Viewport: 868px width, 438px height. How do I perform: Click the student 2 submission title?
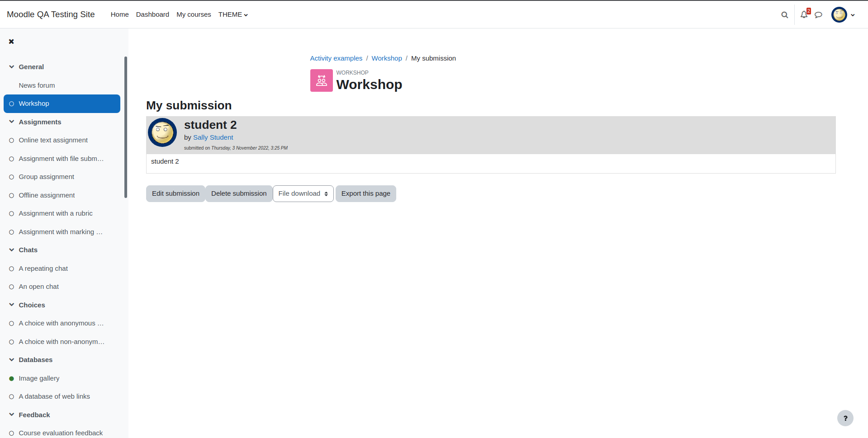(210, 125)
